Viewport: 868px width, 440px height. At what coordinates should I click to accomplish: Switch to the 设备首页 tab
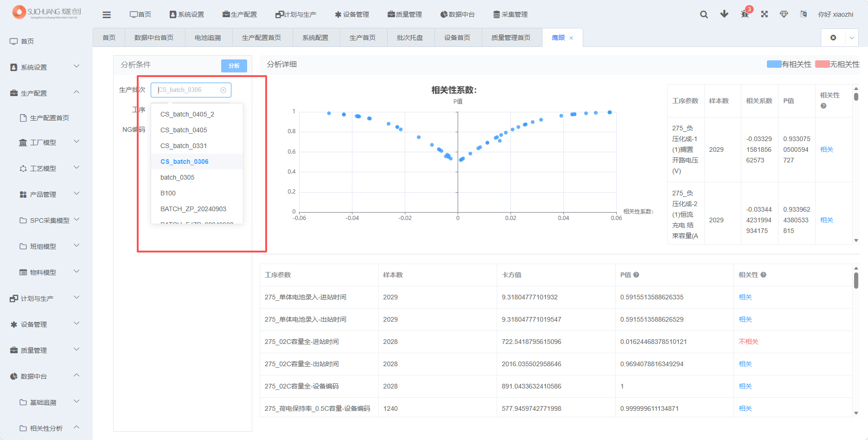[x=457, y=38]
